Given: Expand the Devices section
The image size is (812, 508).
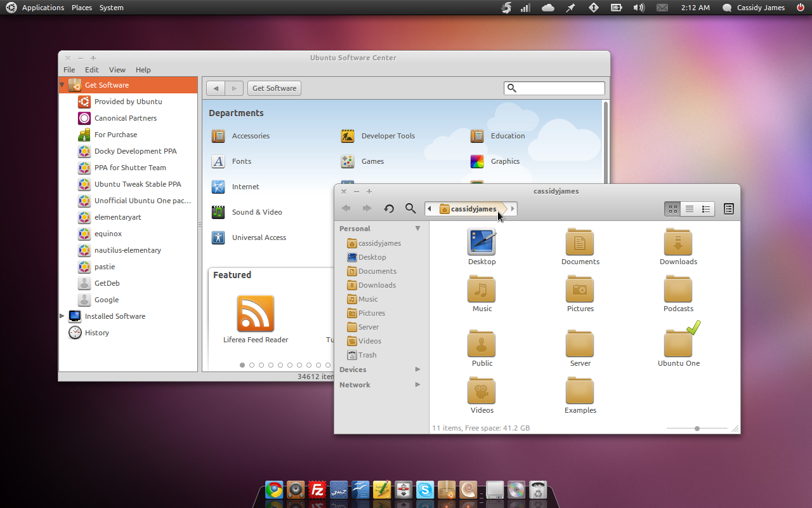Looking at the screenshot, I should point(417,370).
